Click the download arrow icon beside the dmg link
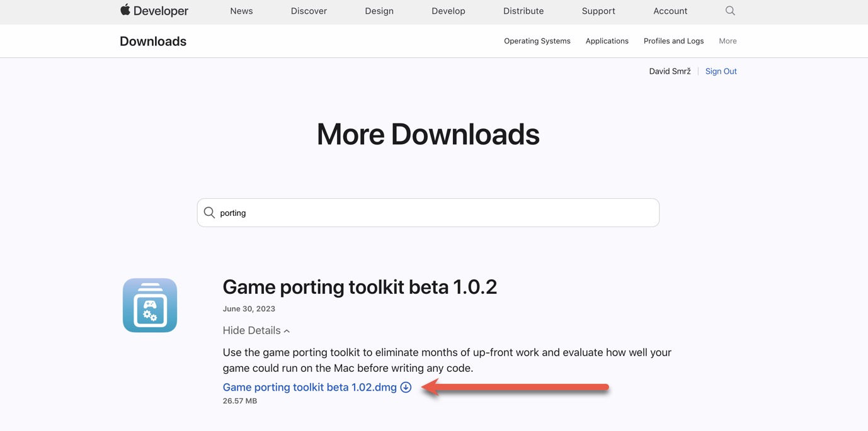Screen dimensions: 868x431 406,387
